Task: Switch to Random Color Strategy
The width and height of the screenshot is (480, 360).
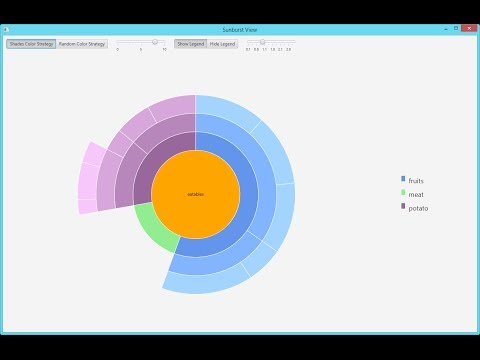Action: click(82, 44)
